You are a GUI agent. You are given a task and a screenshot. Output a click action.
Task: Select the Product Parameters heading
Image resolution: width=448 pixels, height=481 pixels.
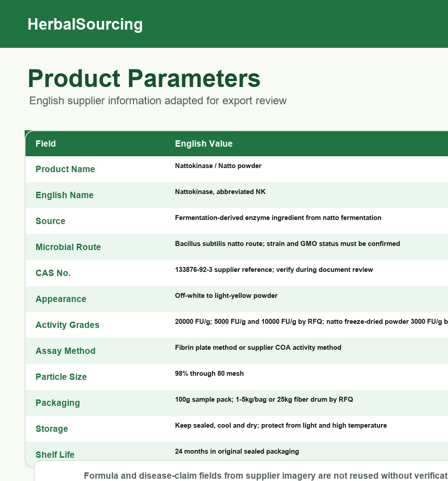click(x=144, y=78)
